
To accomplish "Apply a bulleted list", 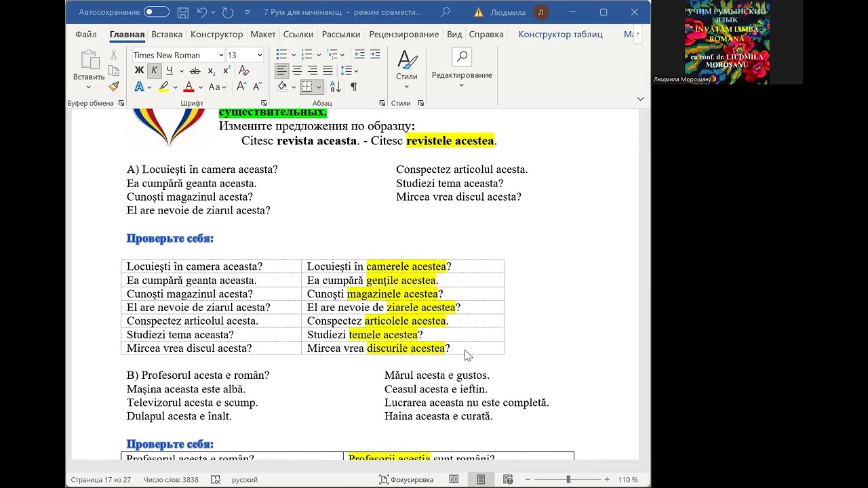I will [x=281, y=55].
